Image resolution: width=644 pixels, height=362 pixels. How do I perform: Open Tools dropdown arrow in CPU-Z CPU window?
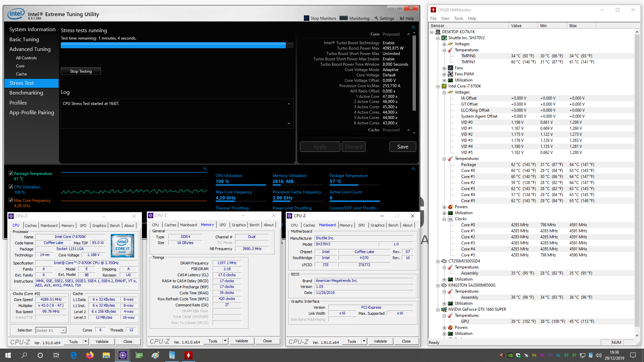point(86,342)
